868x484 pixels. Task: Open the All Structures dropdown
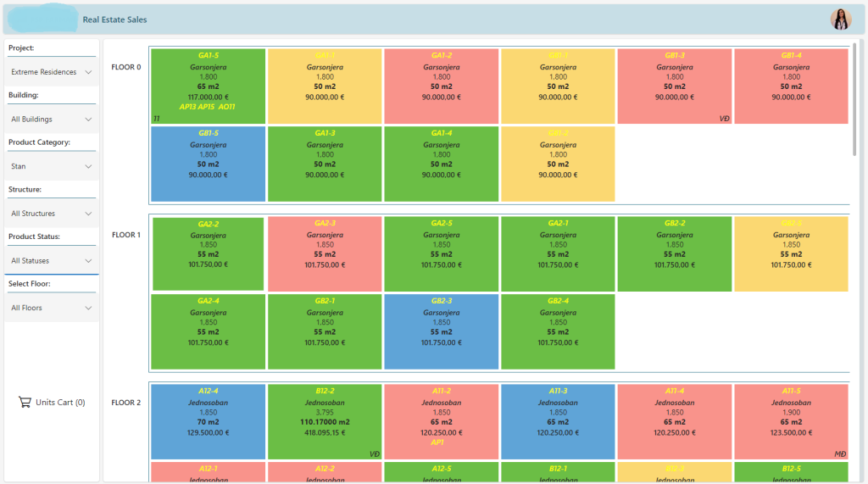pyautogui.click(x=52, y=214)
